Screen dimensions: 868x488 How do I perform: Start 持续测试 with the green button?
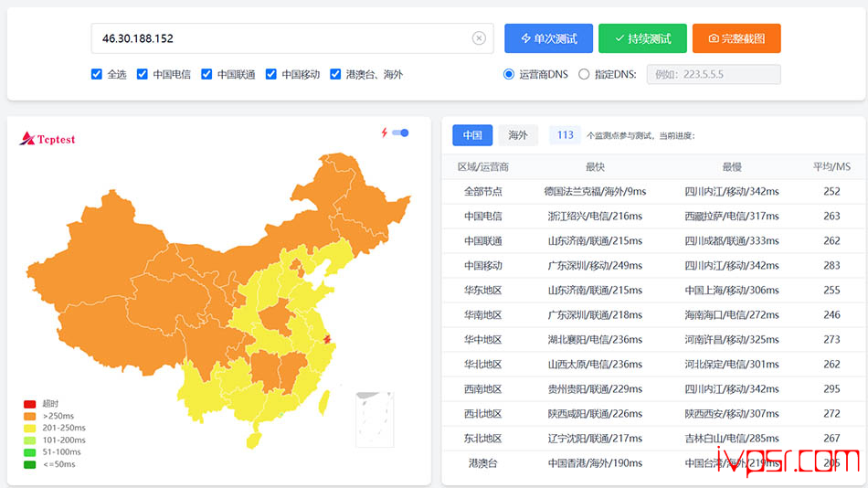(642, 38)
